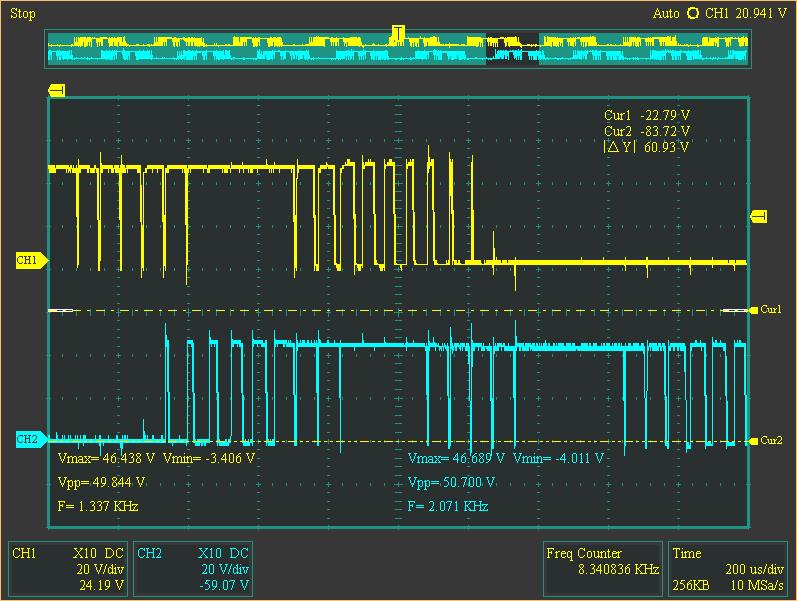Screen dimensions: 797x601
Task: Click the cyan CH2 frequency measurement
Action: click(448, 506)
